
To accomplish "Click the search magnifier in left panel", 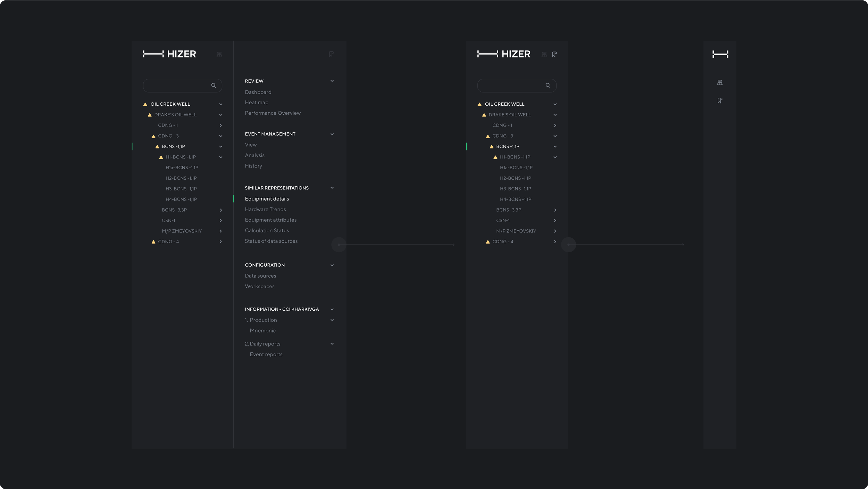I will (214, 85).
